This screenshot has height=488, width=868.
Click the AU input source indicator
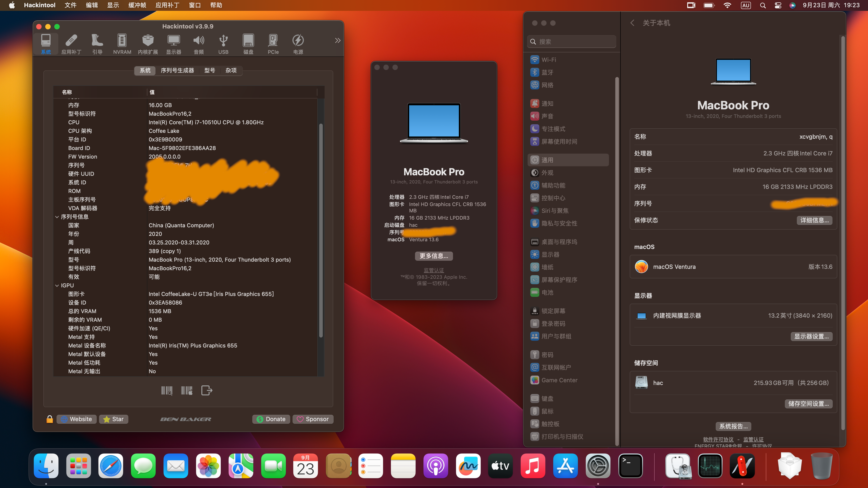[x=745, y=5]
